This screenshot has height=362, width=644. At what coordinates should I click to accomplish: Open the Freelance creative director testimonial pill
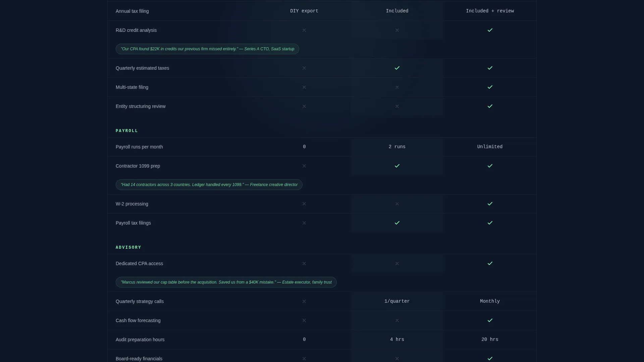click(209, 185)
